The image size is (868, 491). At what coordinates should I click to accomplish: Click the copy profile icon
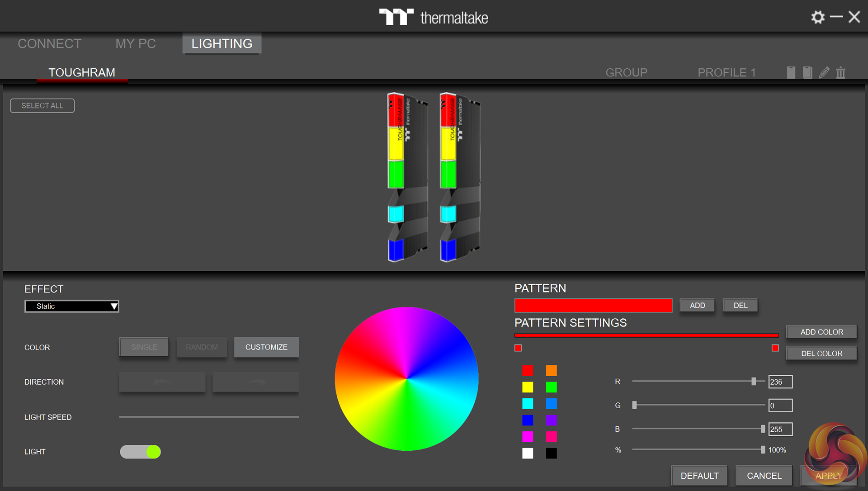(x=807, y=72)
